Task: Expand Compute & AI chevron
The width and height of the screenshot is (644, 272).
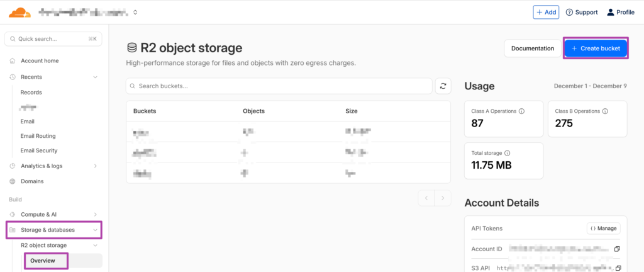Action: 96,215
